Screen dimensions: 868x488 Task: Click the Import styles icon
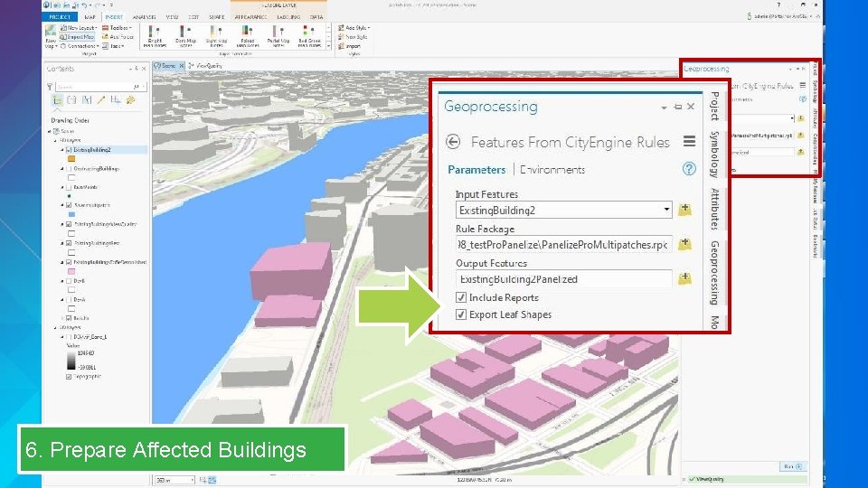[x=349, y=46]
